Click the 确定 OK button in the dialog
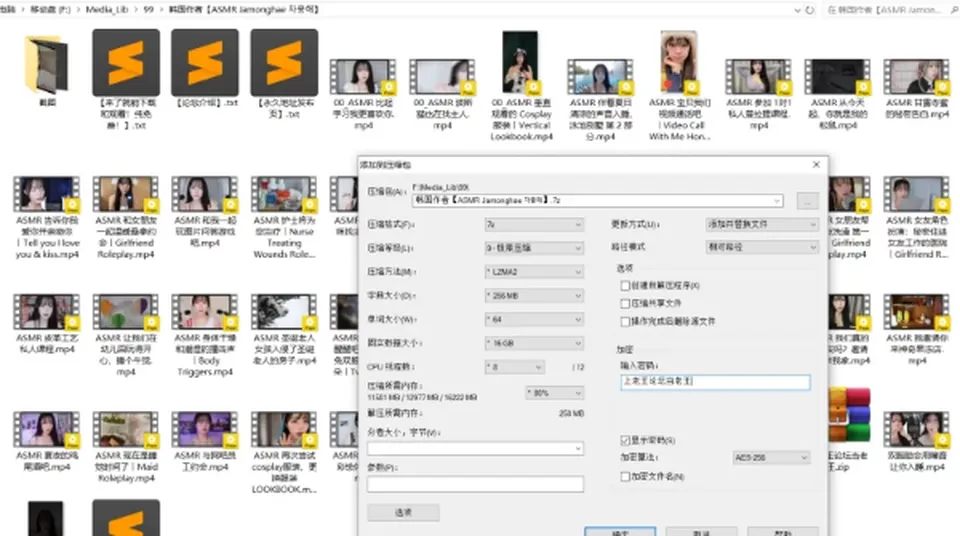The height and width of the screenshot is (536, 960). 620,532
